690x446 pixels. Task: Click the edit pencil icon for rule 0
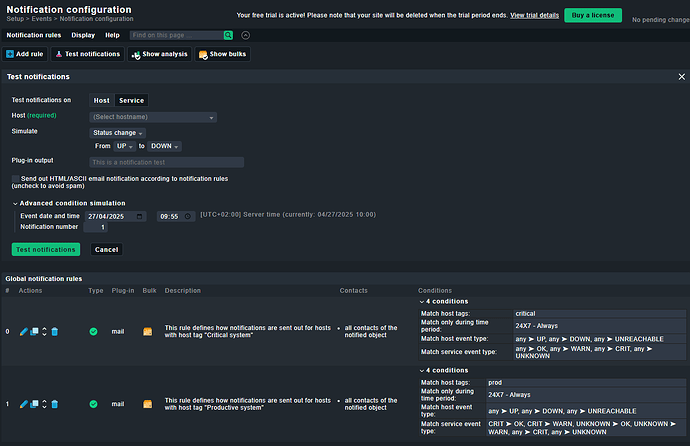click(x=24, y=331)
